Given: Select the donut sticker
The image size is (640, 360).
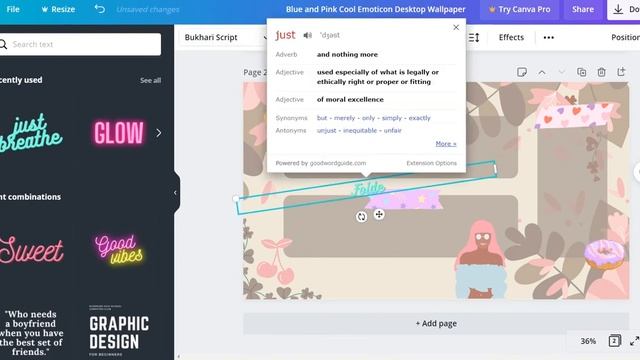Looking at the screenshot, I should coord(604,255).
